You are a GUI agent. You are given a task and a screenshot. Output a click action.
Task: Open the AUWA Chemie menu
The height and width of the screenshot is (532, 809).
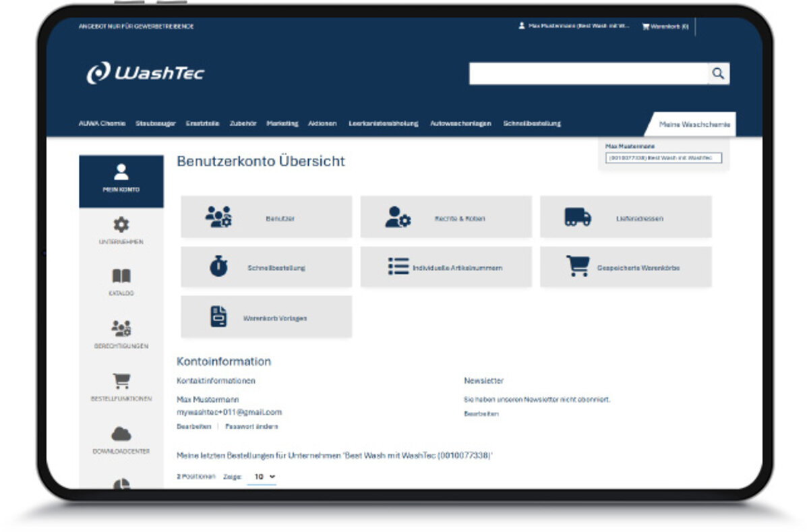(x=102, y=123)
